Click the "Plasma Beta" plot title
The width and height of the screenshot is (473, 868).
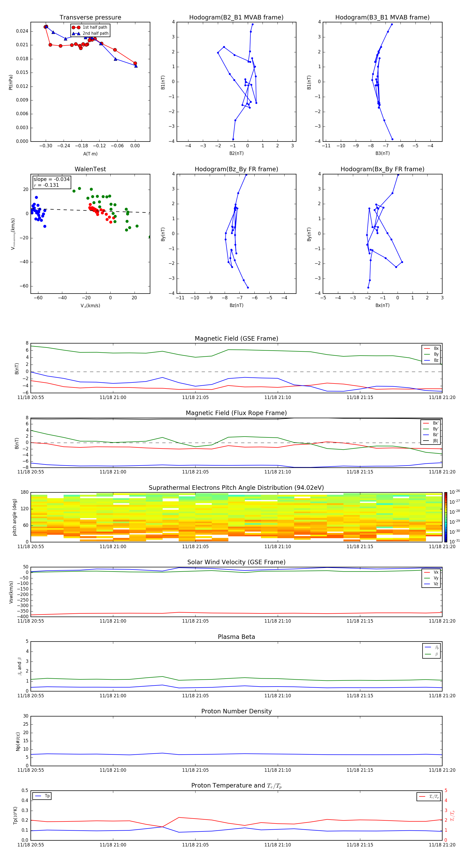(x=236, y=637)
